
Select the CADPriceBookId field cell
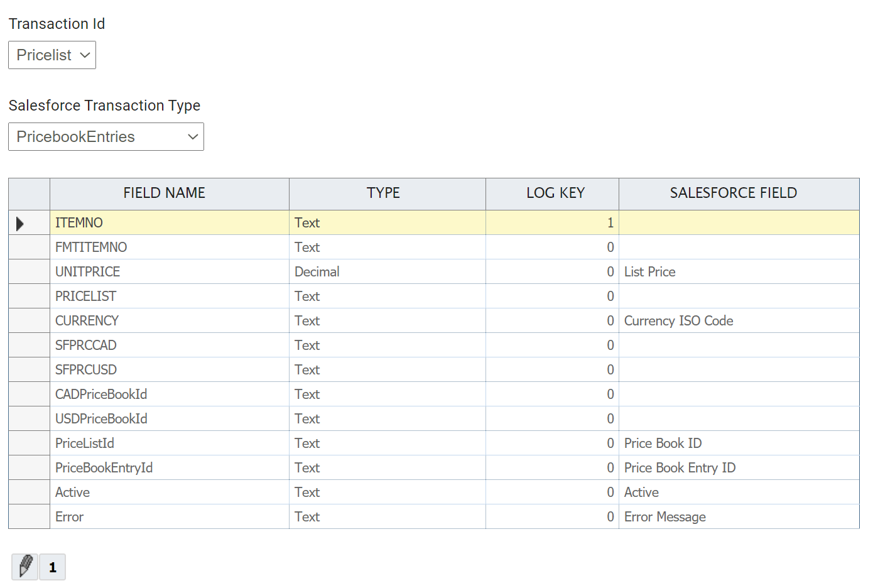[x=168, y=395]
